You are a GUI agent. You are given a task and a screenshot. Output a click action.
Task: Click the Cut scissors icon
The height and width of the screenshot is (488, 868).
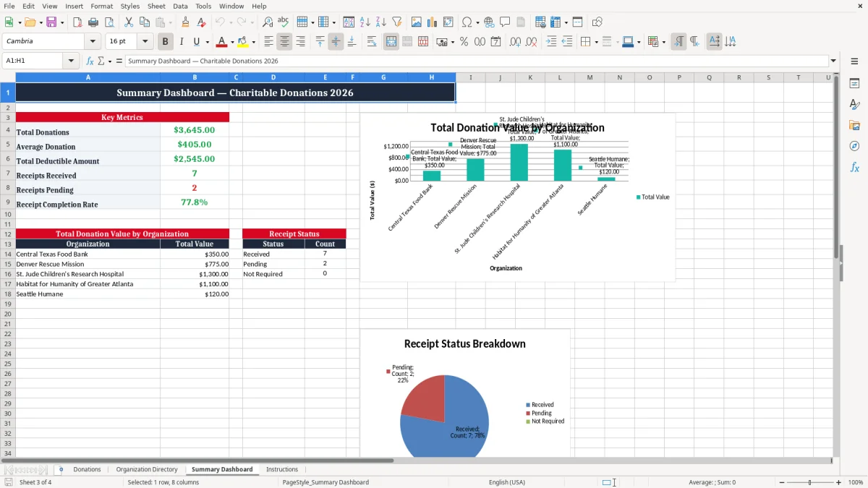tap(128, 22)
